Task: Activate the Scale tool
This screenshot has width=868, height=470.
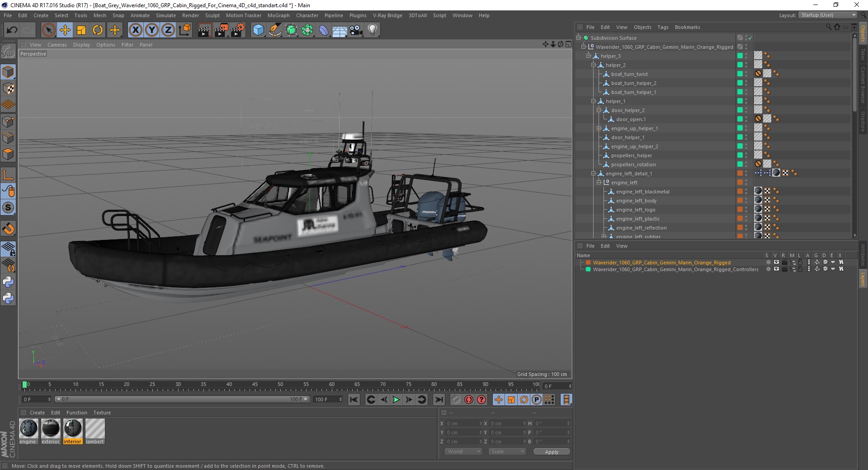Action: click(x=81, y=30)
